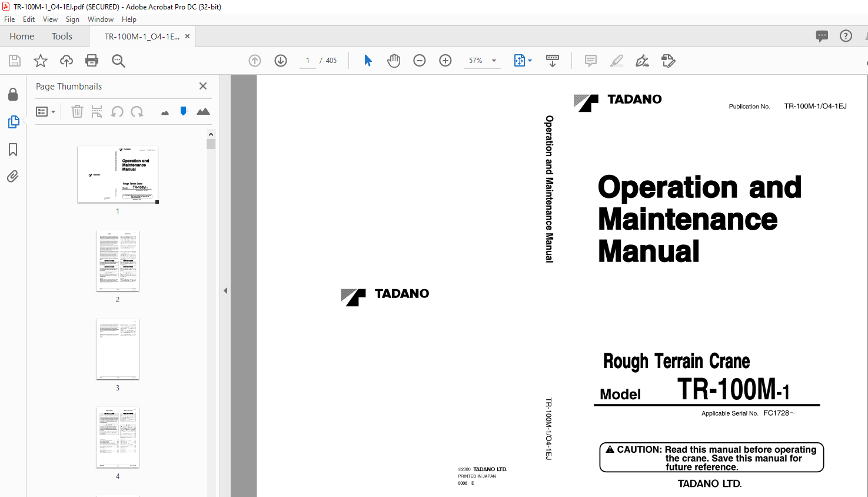868x497 pixels.
Task: Adjust the thumbnail size slider handle
Action: pos(184,111)
